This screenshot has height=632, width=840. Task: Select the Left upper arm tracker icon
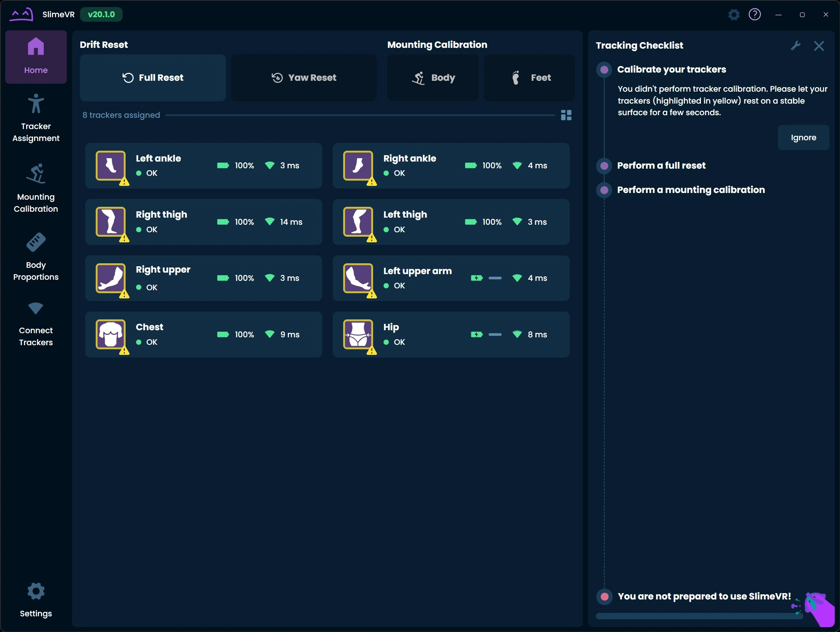[358, 278]
